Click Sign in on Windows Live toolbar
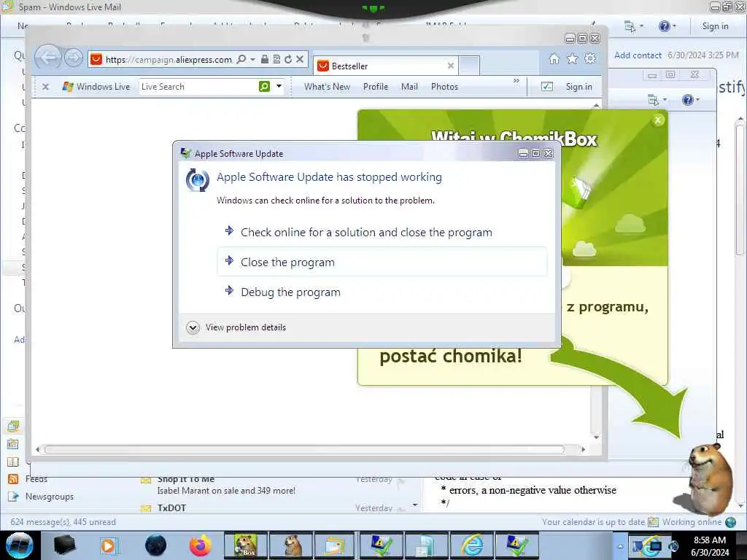This screenshot has height=560, width=747. point(578,87)
